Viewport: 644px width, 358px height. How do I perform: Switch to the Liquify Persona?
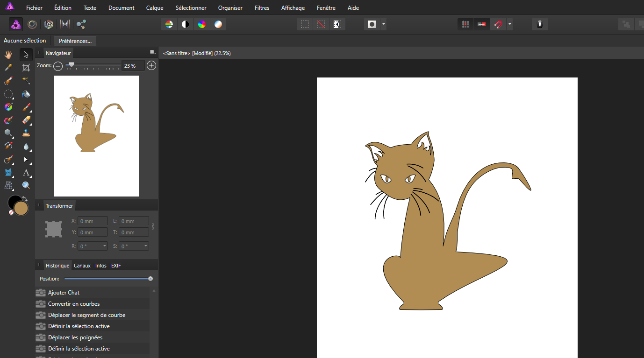32,24
